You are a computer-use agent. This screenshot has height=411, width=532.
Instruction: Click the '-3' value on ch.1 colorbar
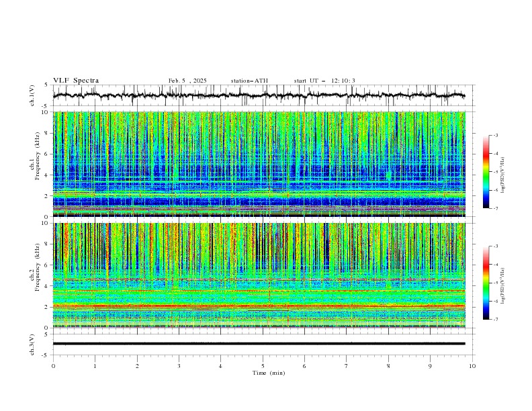click(x=495, y=135)
